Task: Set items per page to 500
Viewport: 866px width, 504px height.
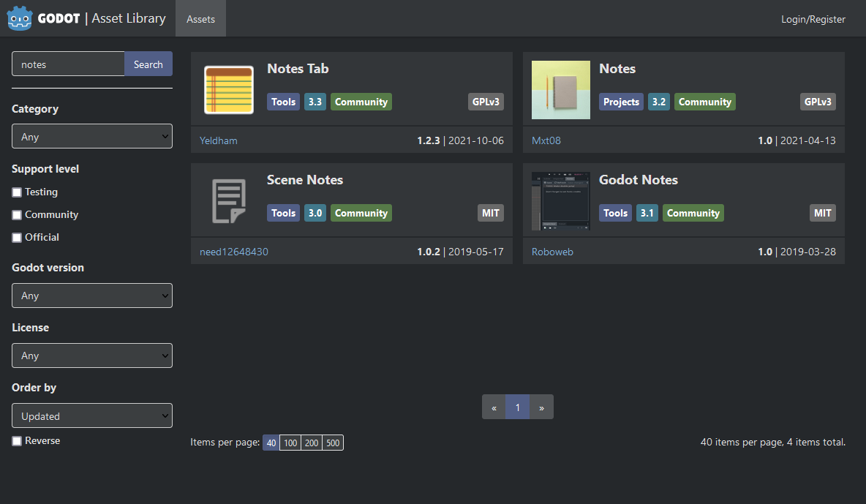Action: [x=333, y=443]
